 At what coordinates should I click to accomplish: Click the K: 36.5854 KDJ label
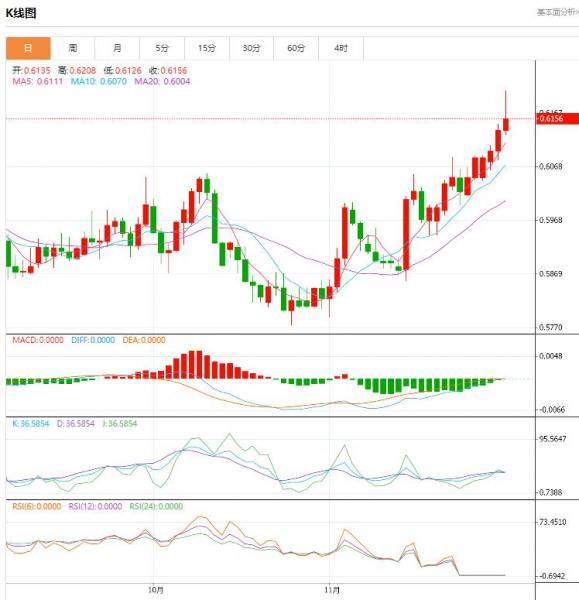(31, 424)
